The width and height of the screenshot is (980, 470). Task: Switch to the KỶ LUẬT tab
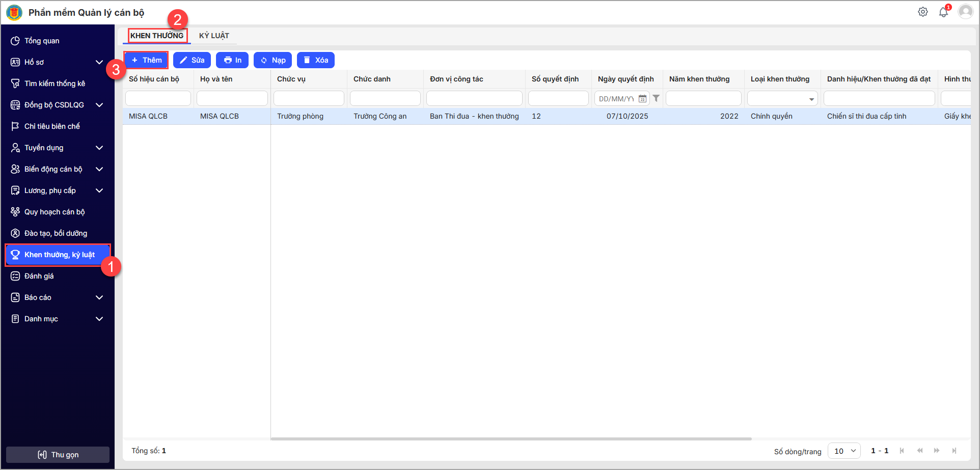point(214,36)
